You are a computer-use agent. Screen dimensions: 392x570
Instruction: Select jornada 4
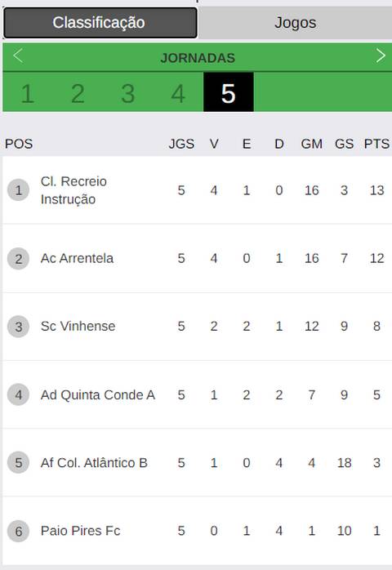click(178, 93)
